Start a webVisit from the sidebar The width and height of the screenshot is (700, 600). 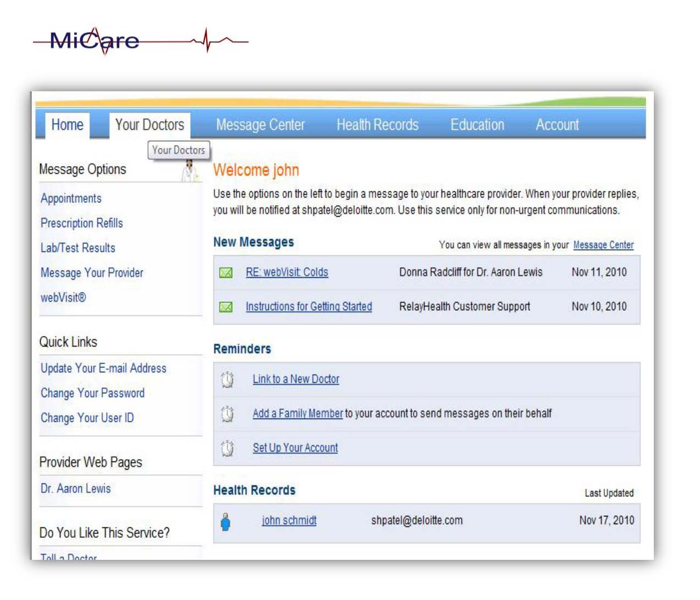click(x=63, y=298)
